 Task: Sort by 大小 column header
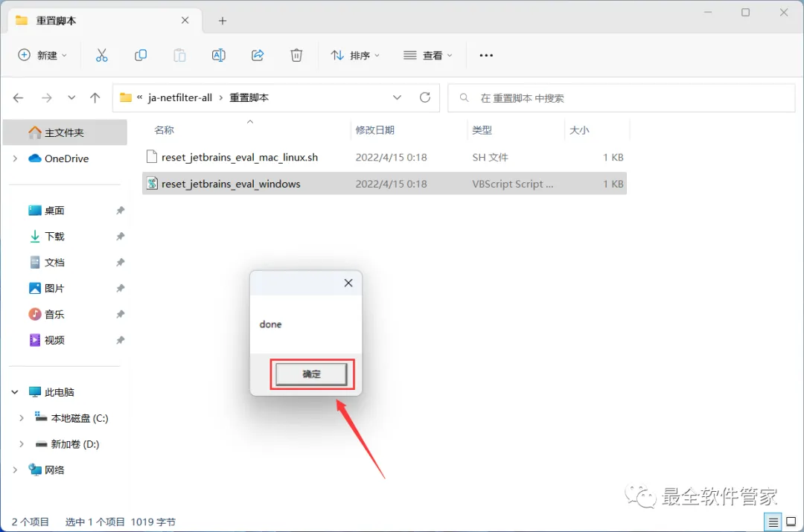pyautogui.click(x=579, y=130)
